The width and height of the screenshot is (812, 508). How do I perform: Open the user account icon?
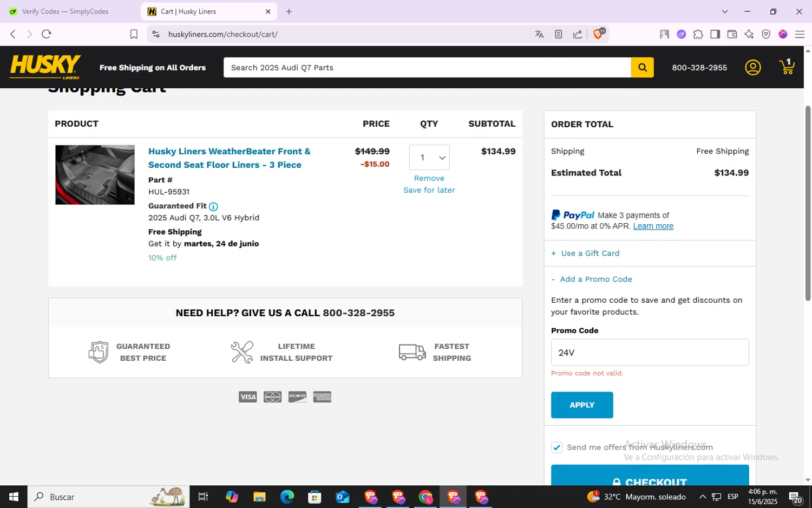point(753,68)
